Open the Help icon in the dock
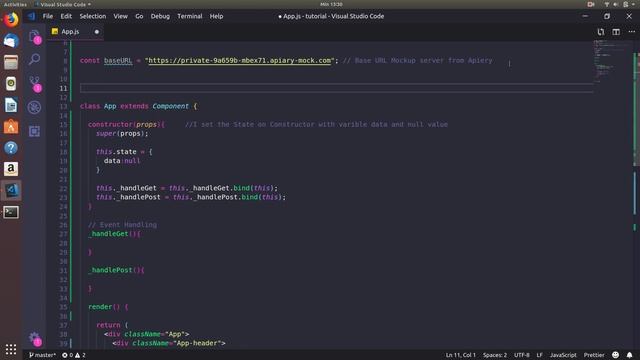 click(11, 148)
